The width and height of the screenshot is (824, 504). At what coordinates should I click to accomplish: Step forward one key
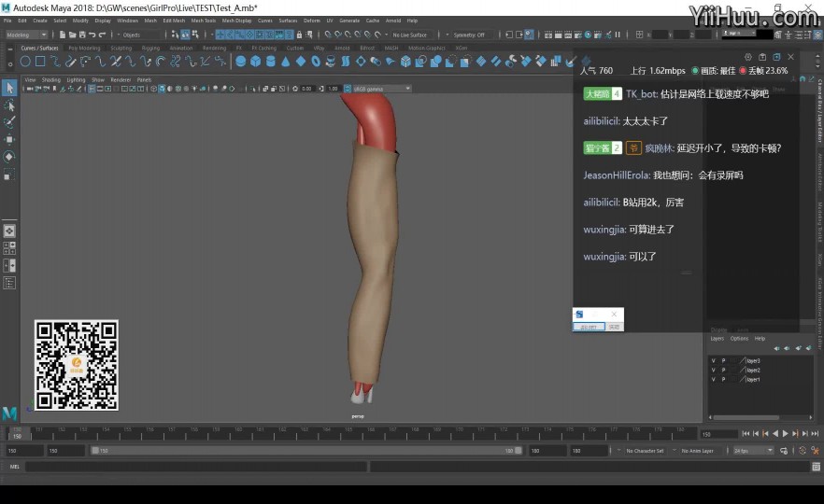(795, 434)
